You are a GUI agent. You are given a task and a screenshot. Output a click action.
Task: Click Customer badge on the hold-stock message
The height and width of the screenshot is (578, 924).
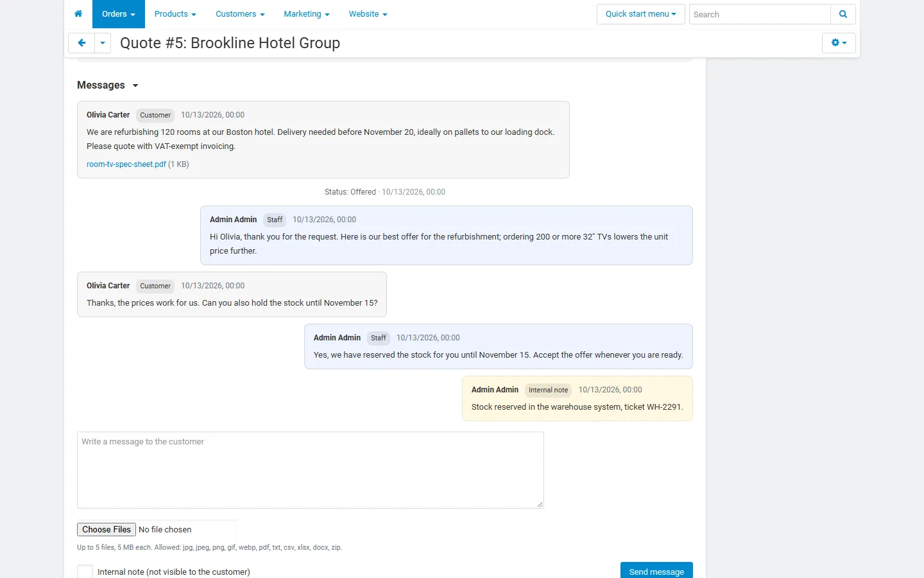coord(155,286)
